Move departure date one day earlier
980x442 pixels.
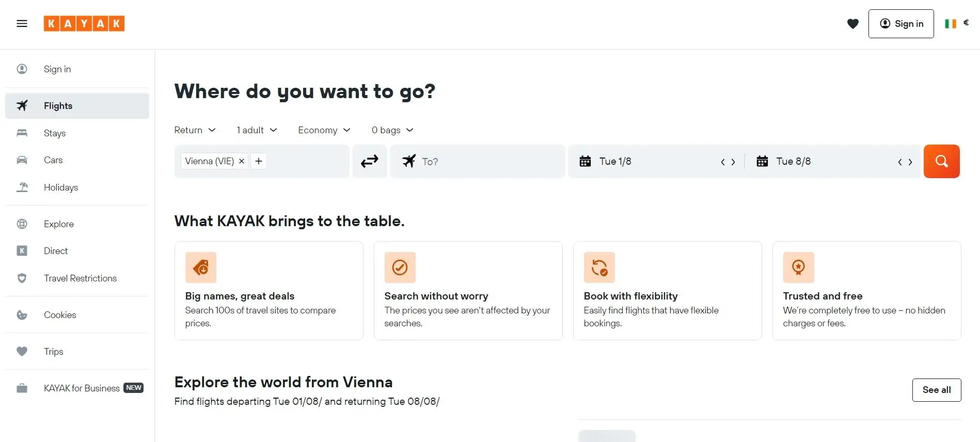coord(722,162)
